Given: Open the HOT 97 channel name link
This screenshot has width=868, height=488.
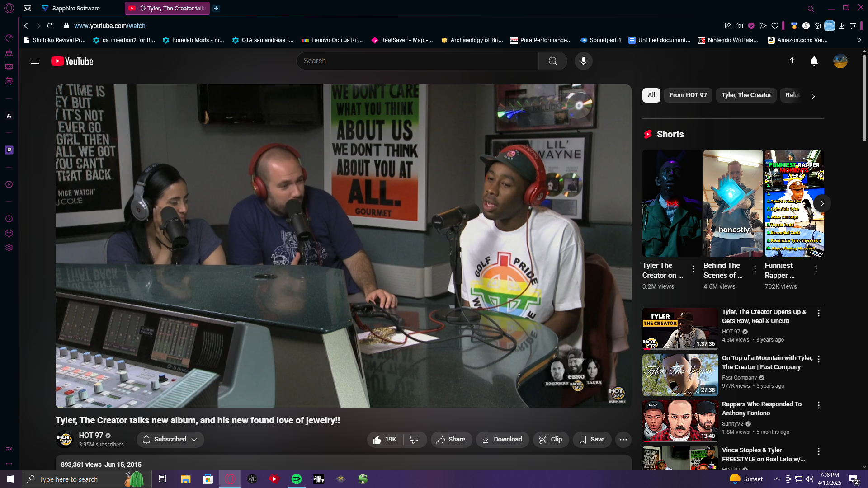Looking at the screenshot, I should point(91,435).
